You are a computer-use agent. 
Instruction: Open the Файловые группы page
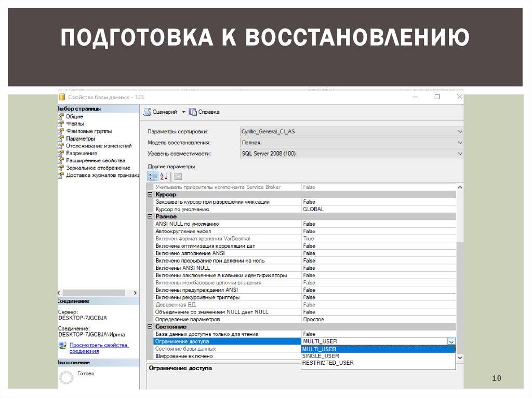click(x=88, y=131)
